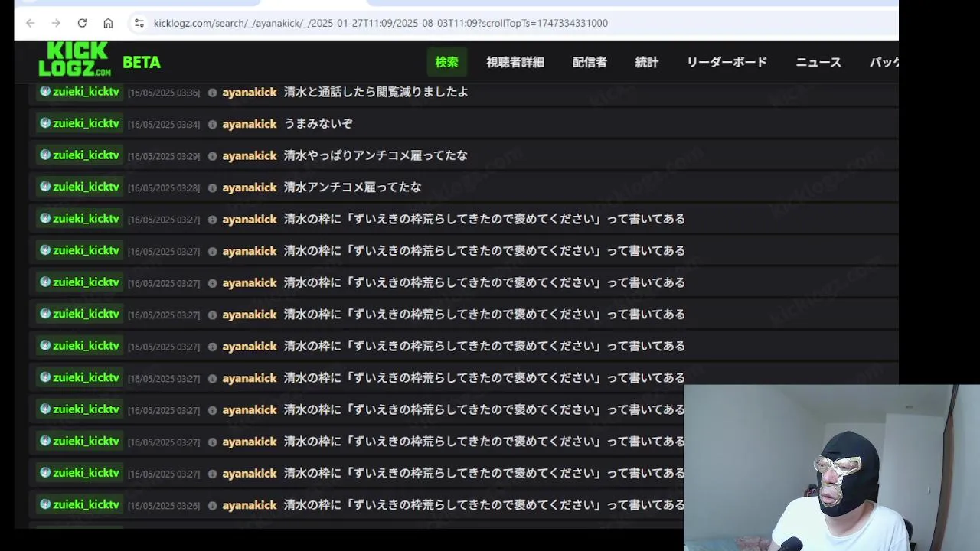Image resolution: width=980 pixels, height=551 pixels.
Task: Click channel badge icon in the 03:26 row
Action: pos(45,504)
